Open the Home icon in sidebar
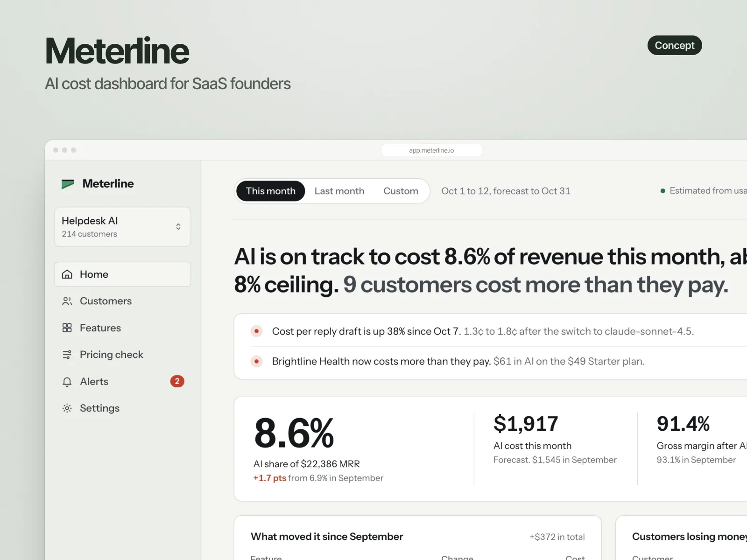Viewport: 747px width, 560px height. [x=67, y=274]
